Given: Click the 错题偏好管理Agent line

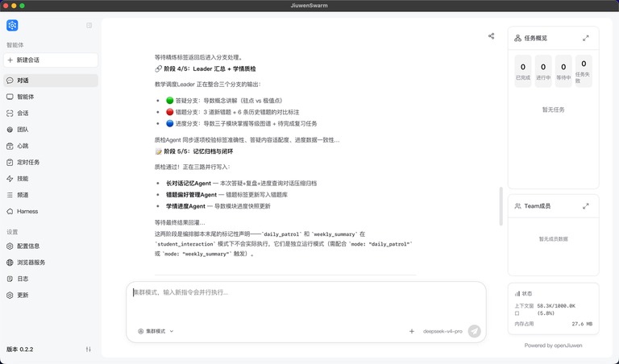Looking at the screenshot, I should 226,195.
